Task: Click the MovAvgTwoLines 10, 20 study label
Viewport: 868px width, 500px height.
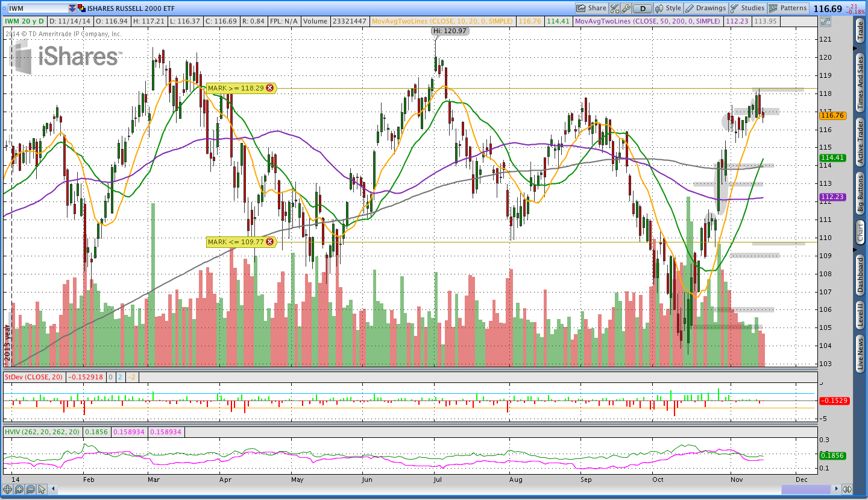Action: coord(442,21)
